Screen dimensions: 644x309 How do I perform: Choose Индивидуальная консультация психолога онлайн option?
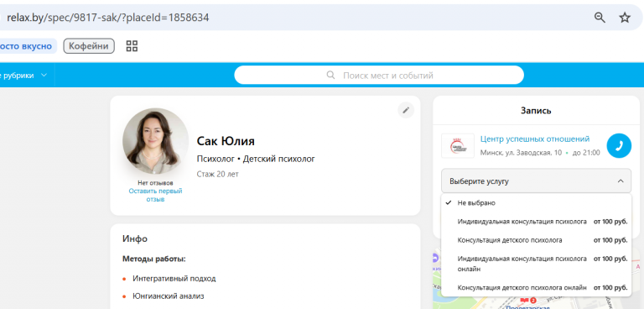point(536,264)
